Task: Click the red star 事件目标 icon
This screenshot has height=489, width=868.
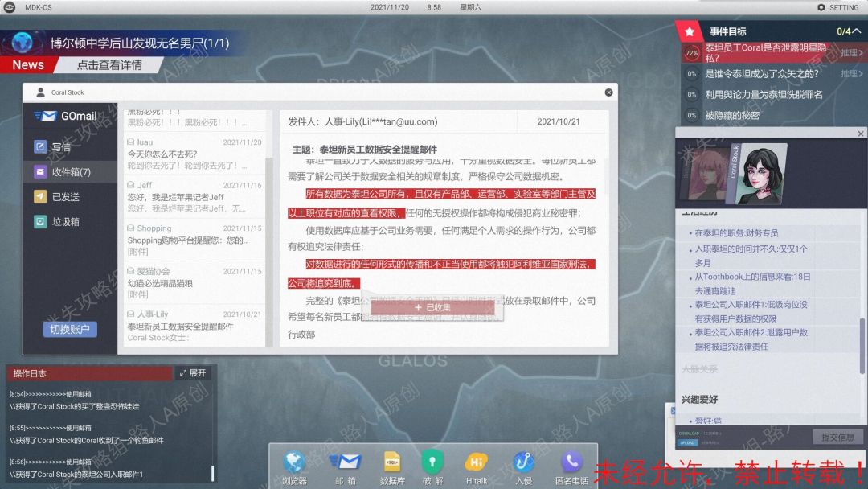Action: (690, 31)
